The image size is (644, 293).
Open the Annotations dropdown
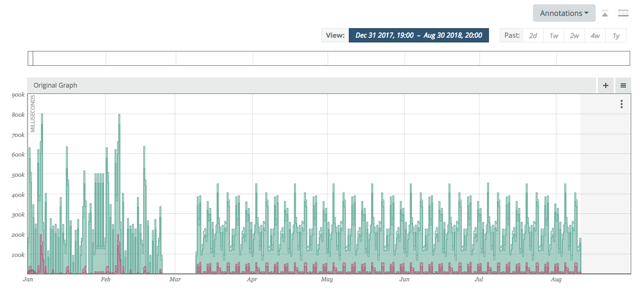coord(564,13)
